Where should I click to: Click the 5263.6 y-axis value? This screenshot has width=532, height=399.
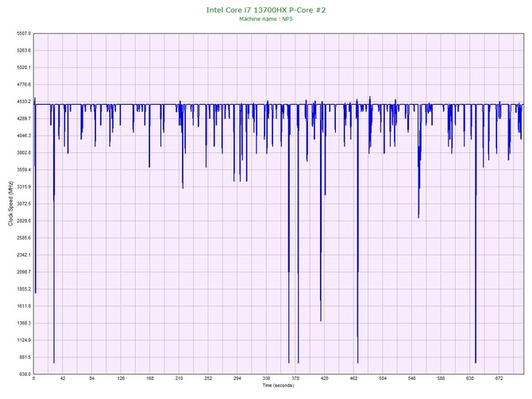(24, 51)
